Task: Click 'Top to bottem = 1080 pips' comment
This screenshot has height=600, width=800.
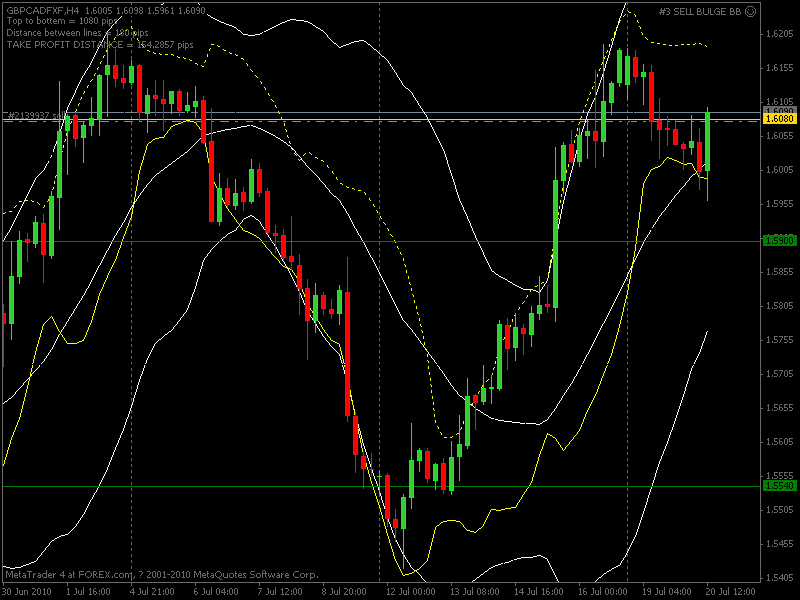Action: point(63,21)
